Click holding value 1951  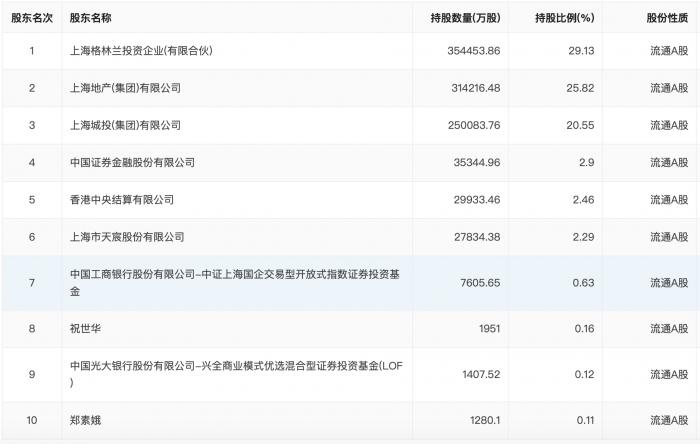(x=490, y=329)
